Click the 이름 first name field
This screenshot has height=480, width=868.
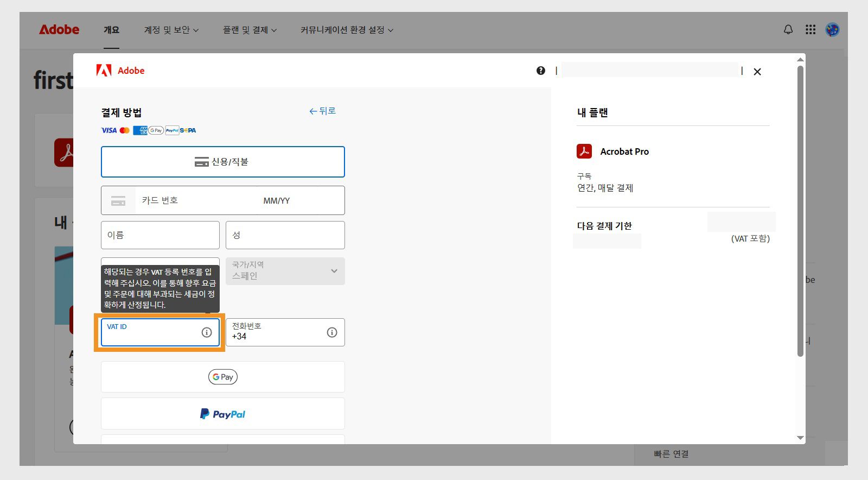pyautogui.click(x=160, y=235)
